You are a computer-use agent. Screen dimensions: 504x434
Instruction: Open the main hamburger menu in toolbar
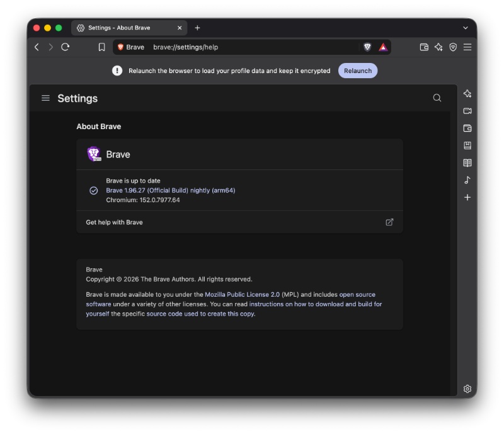click(x=467, y=47)
